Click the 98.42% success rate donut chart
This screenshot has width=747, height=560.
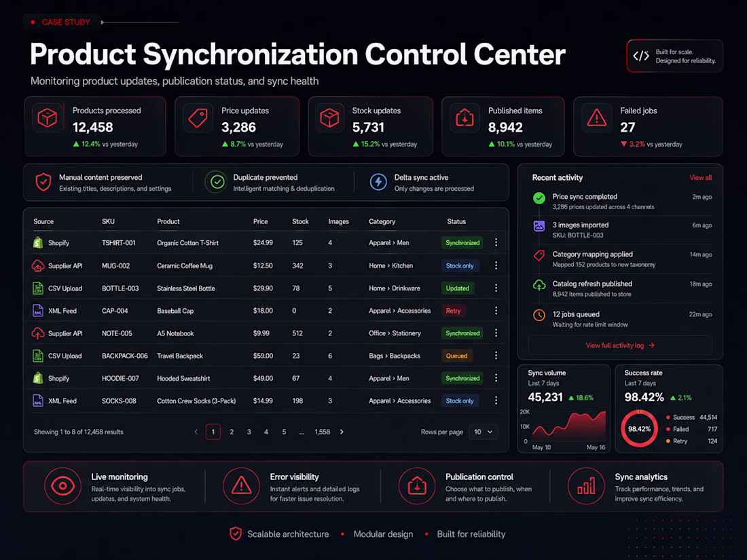point(639,428)
